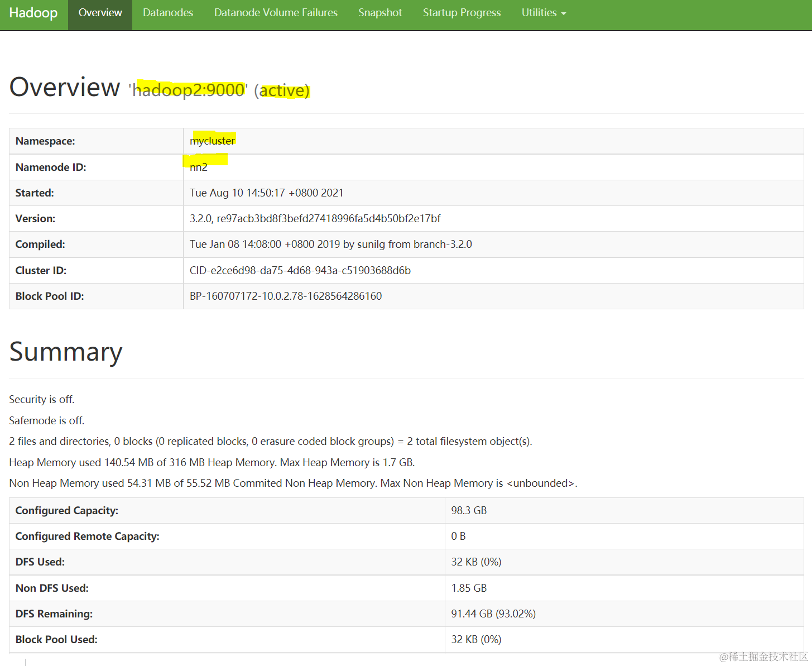Click the Started time 'Tue Aug 10 14:50:17 +0800 2021'
This screenshot has width=812, height=666.
[267, 193]
